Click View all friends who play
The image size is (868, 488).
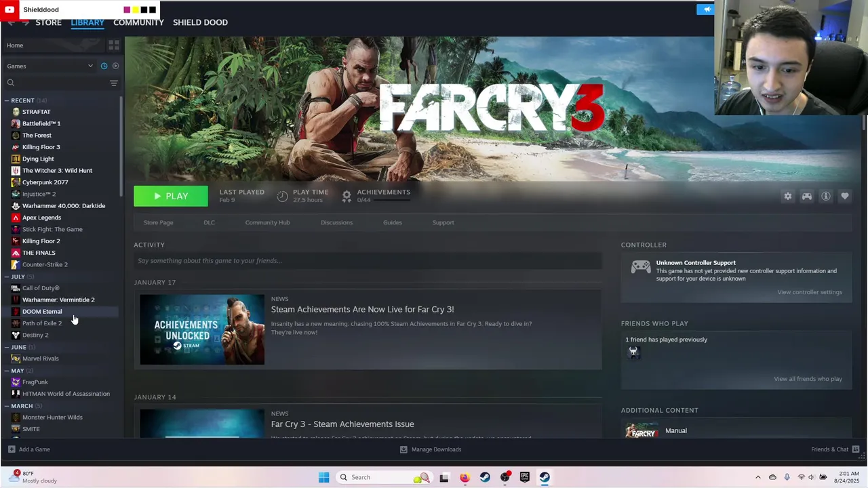coord(808,379)
